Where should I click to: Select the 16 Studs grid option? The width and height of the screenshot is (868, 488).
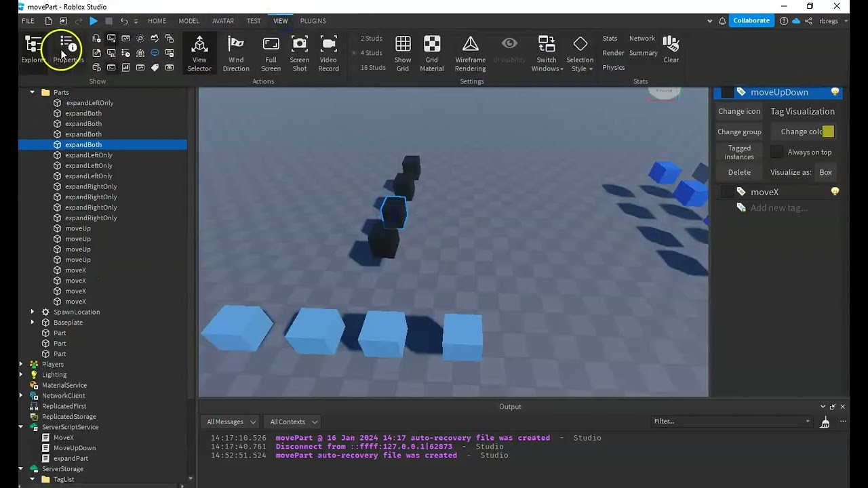tap(373, 67)
